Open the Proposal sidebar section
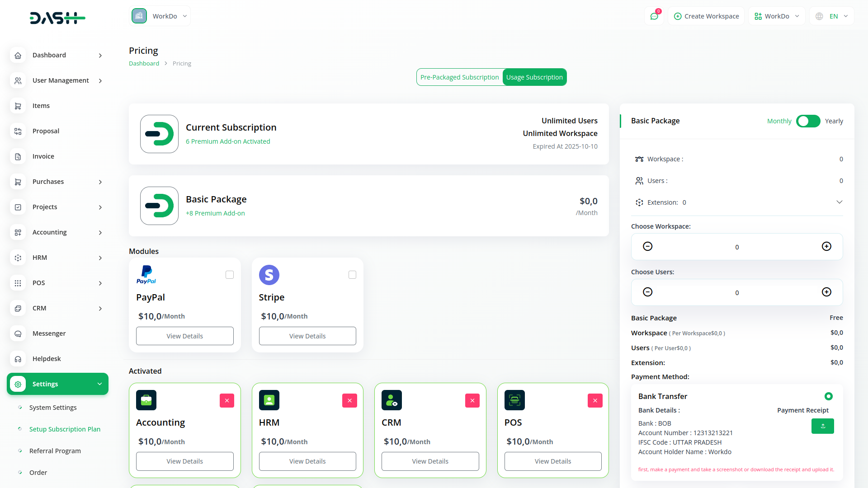Image resolution: width=868 pixels, height=488 pixels. click(46, 131)
